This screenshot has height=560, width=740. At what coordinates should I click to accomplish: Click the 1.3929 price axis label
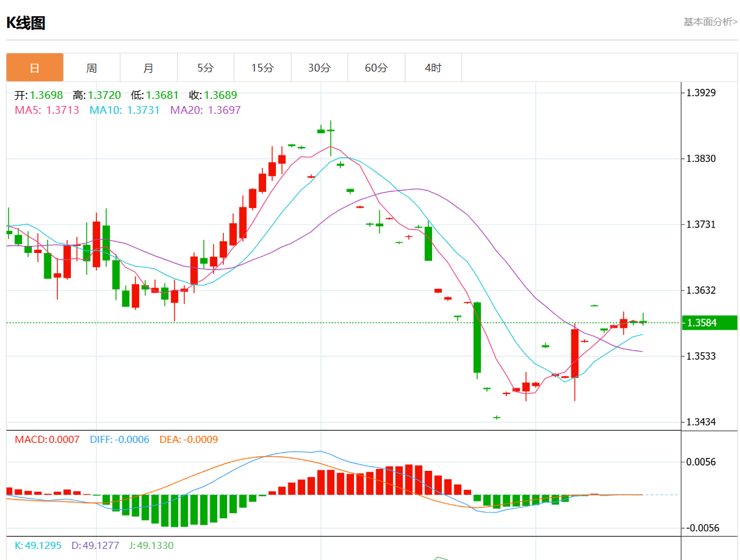[x=701, y=92]
